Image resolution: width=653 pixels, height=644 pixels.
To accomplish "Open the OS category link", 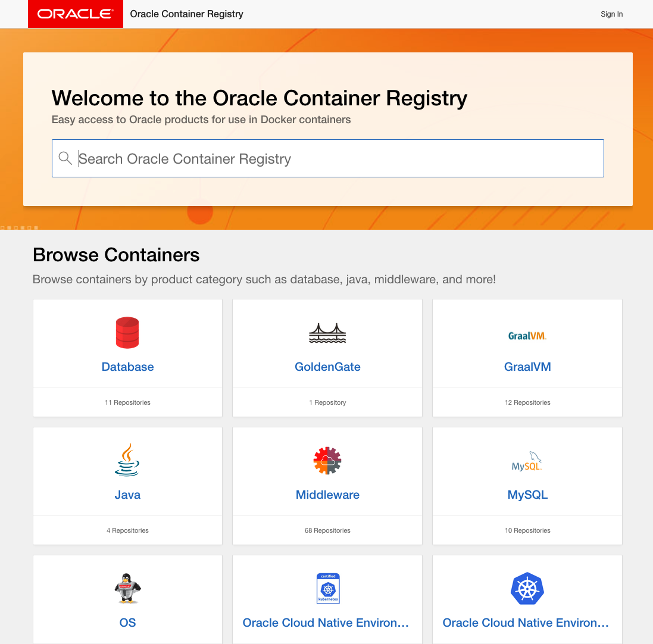I will coord(127,623).
